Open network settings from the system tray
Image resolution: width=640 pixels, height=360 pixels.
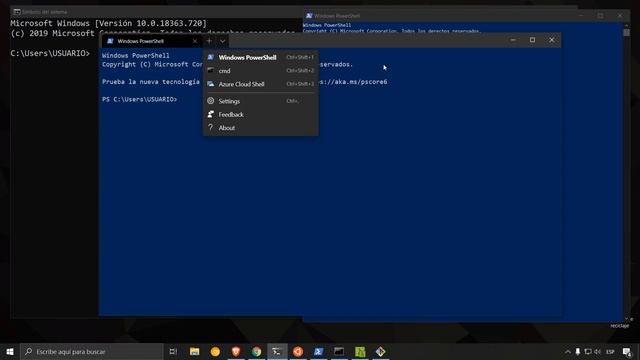pos(588,351)
